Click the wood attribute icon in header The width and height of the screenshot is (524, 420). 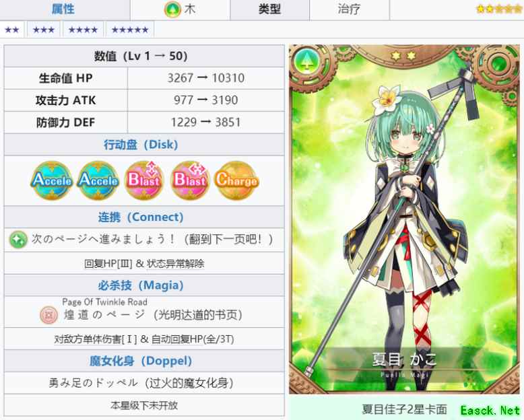(x=172, y=9)
